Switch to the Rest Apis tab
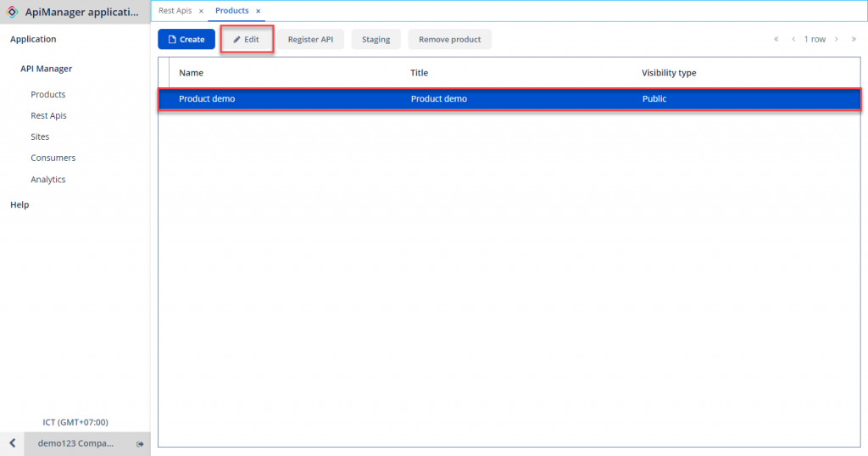Image resolution: width=868 pixels, height=456 pixels. click(175, 11)
